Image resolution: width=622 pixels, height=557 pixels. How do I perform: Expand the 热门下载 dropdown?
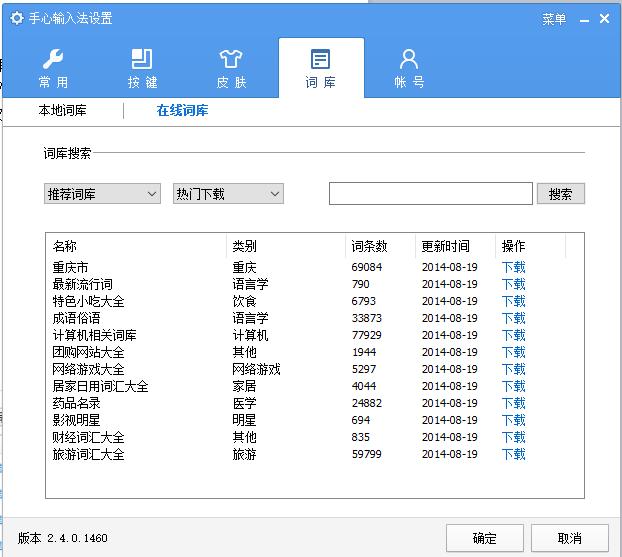pos(228,194)
